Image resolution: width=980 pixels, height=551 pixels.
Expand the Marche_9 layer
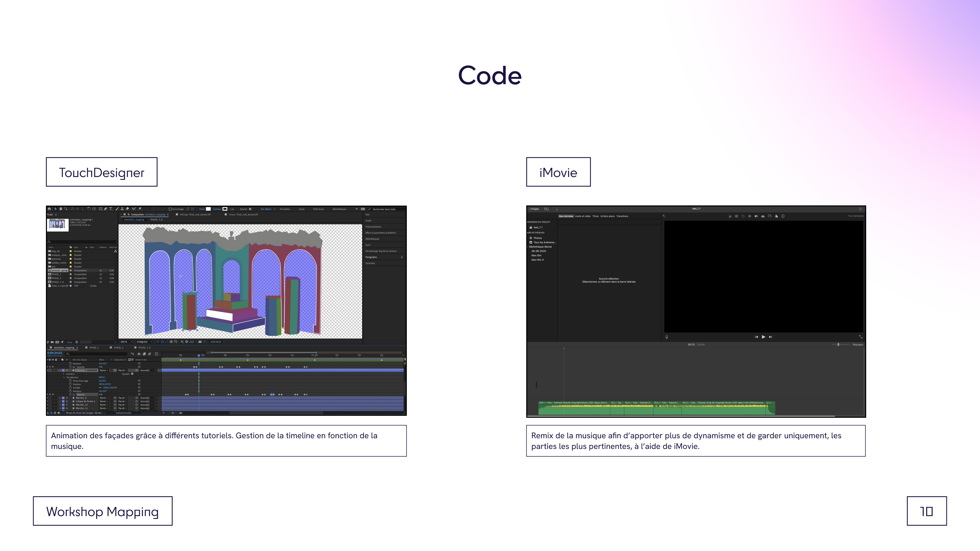[x=60, y=398]
